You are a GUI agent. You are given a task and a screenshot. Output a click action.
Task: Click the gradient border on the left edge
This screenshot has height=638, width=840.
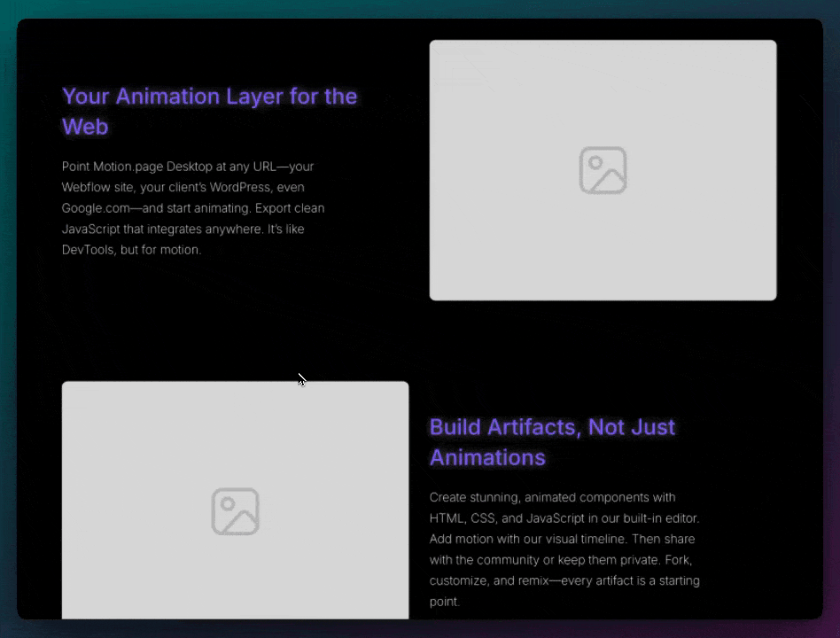[x=9, y=319]
